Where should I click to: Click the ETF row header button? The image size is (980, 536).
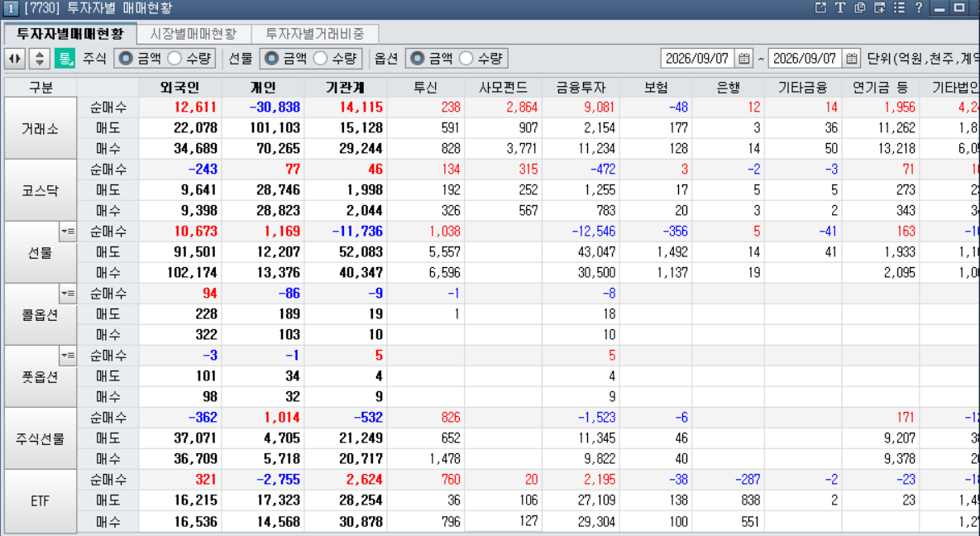[x=40, y=501]
